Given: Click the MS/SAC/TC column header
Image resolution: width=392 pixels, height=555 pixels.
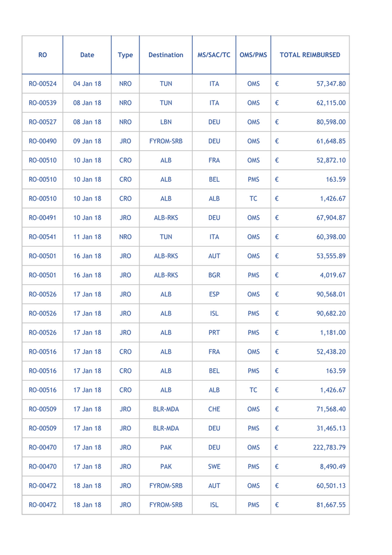Looking at the screenshot, I should click(214, 55).
